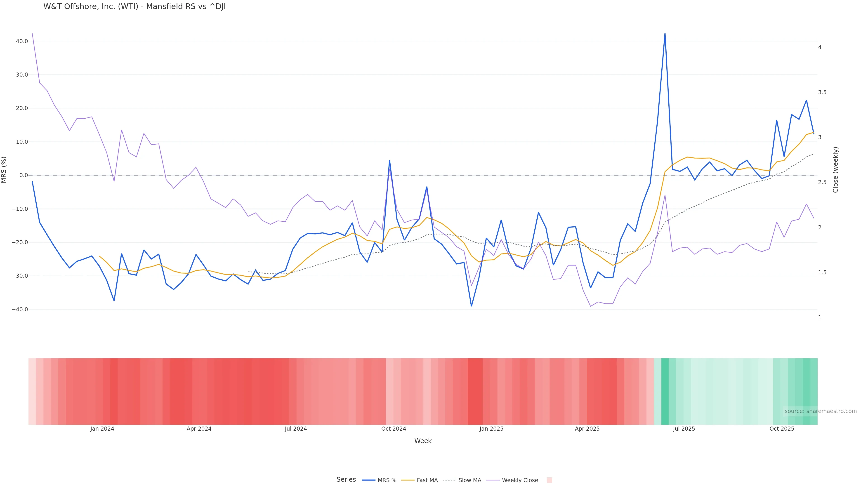Click the dotted Slow MA legend line

tap(449, 480)
